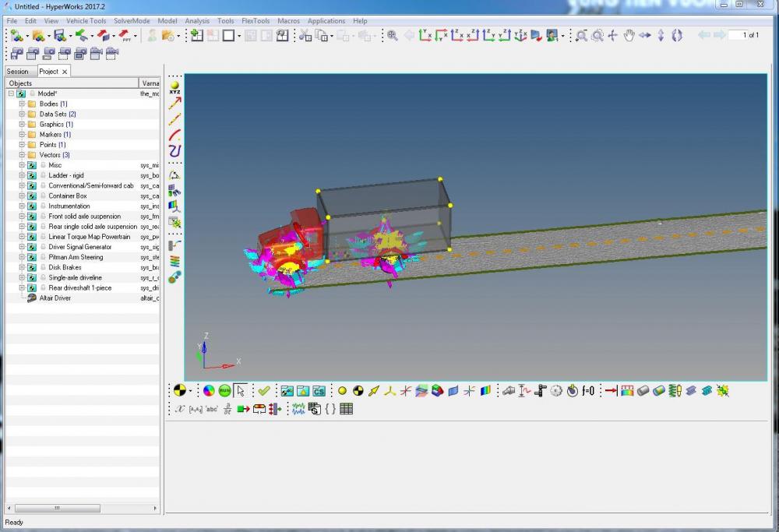Expand the Data Sets (2) folder
Viewport: 779px width, 532px height.
coord(22,115)
